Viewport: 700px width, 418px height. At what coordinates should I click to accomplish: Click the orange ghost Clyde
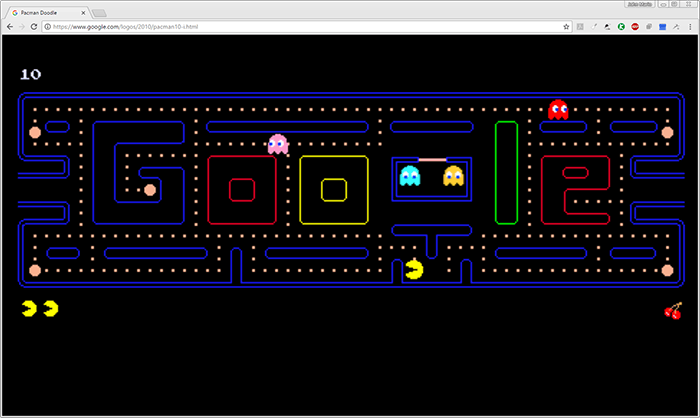[x=454, y=176]
